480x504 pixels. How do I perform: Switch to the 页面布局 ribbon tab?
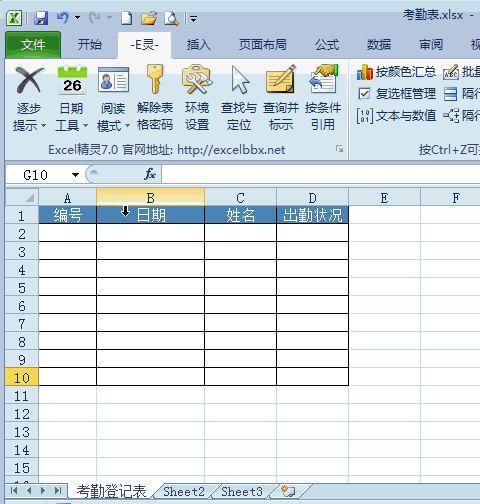point(263,44)
